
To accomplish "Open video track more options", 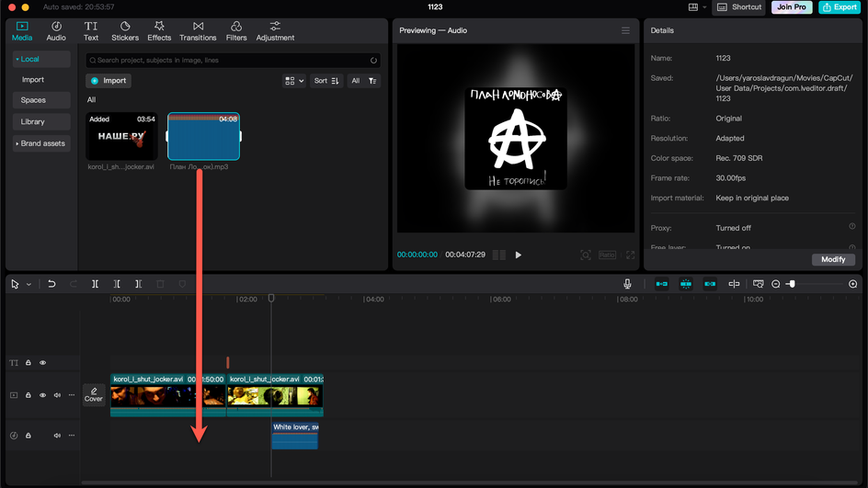I will click(72, 395).
